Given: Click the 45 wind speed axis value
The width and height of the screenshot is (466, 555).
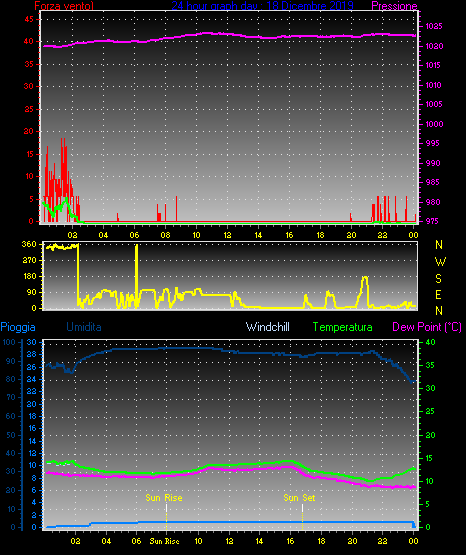Looking at the screenshot, I should pos(29,19).
